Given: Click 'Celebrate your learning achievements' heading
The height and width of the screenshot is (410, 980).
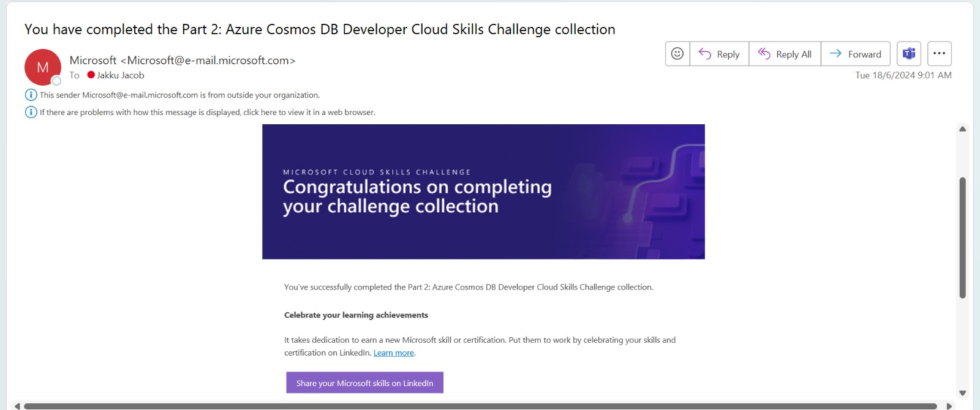Looking at the screenshot, I should [x=356, y=315].
